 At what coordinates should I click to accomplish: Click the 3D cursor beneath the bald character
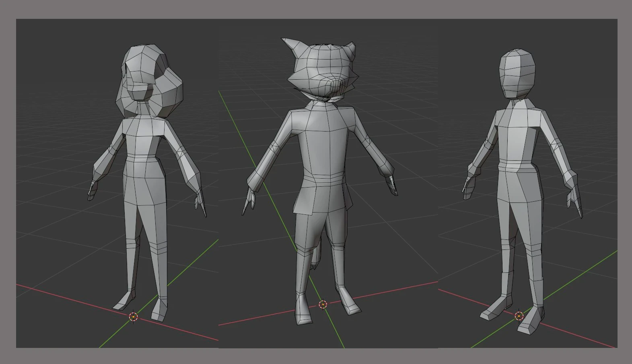click(519, 316)
